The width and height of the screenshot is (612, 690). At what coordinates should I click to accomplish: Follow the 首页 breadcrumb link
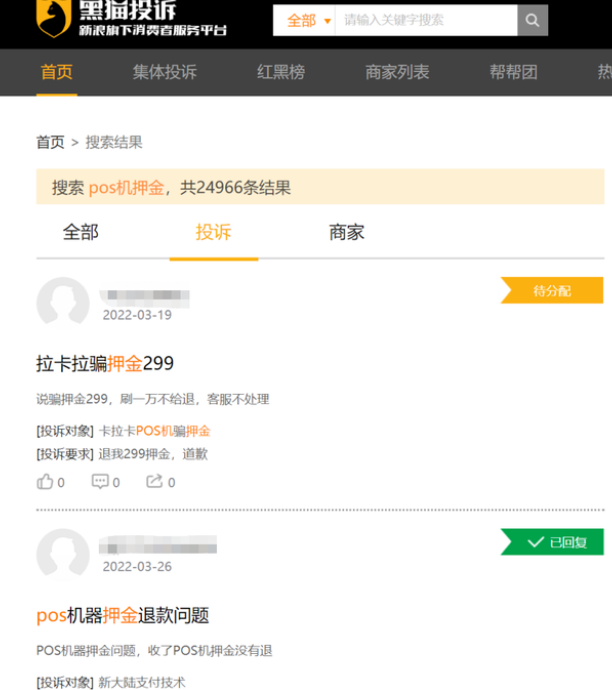coord(50,142)
